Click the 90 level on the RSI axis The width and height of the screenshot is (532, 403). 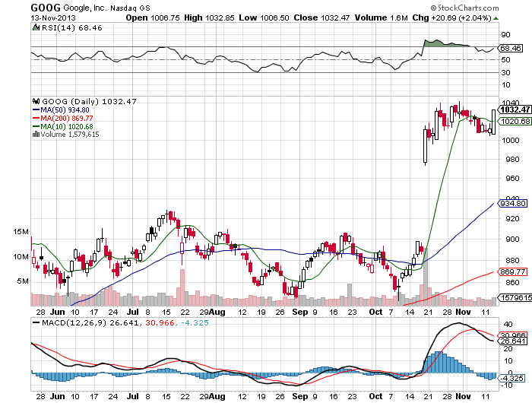point(505,35)
